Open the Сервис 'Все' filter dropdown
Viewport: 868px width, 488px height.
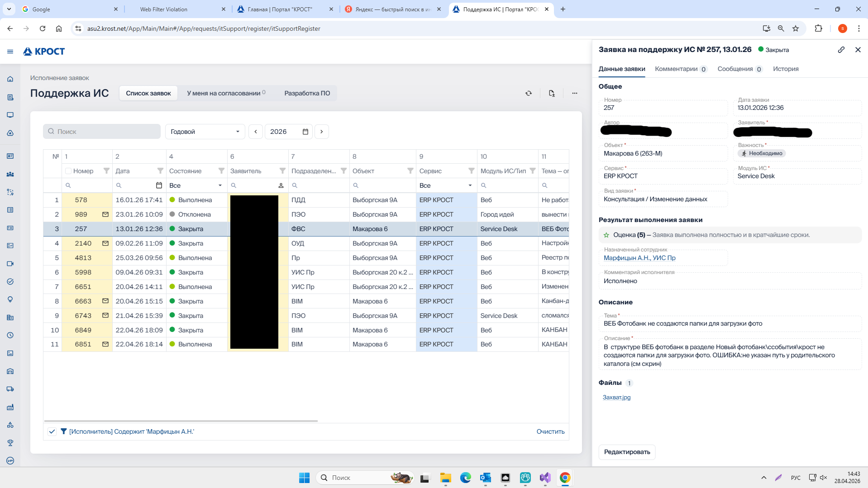(446, 185)
